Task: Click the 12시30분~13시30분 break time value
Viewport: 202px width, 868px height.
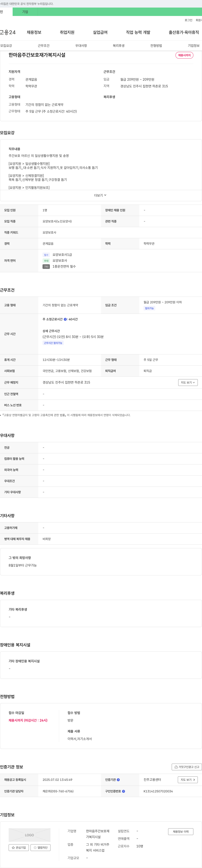Action: click(x=56, y=360)
